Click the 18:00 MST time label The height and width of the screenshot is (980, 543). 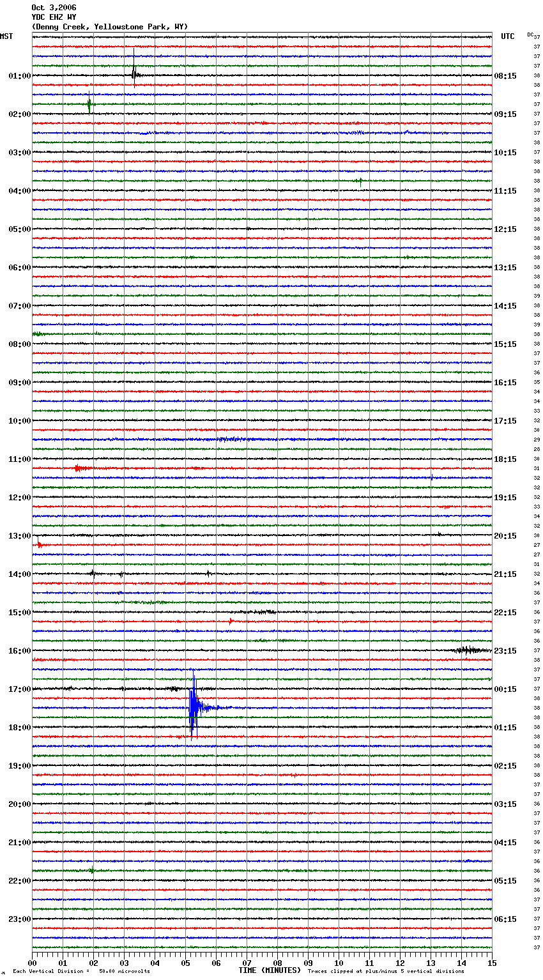coord(20,728)
